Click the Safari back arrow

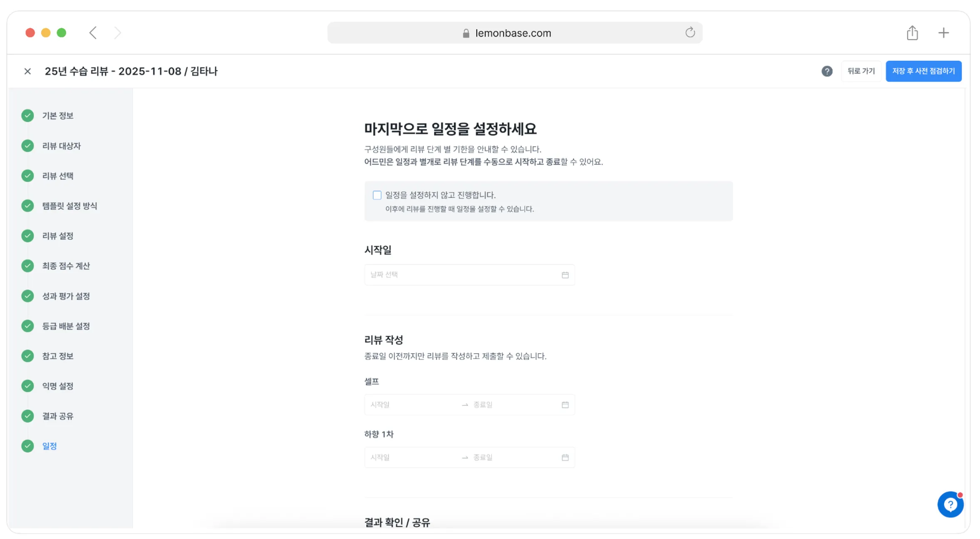(93, 32)
